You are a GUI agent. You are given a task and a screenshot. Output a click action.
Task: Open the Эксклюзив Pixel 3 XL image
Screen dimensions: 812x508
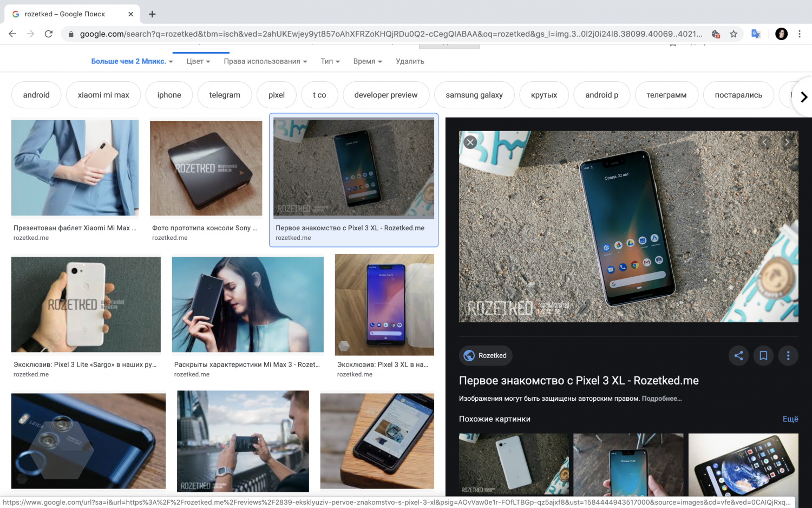[384, 304]
